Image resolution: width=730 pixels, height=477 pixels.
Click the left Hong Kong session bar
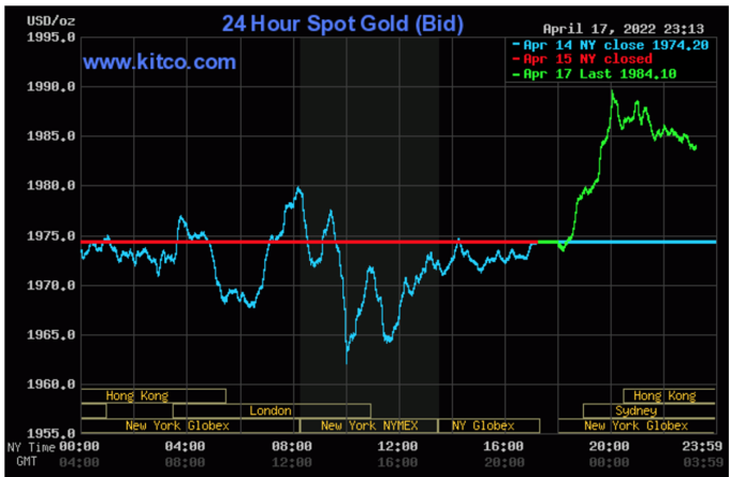coord(154,396)
